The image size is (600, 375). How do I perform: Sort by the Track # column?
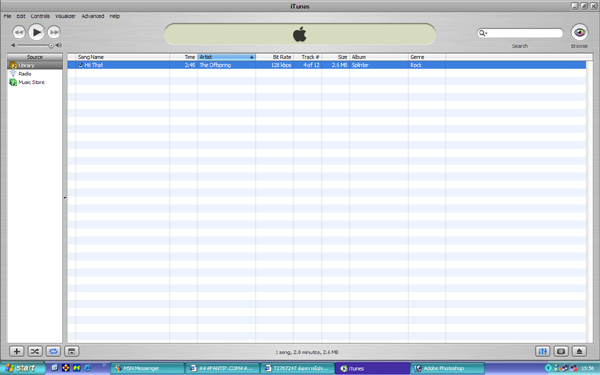click(x=307, y=57)
